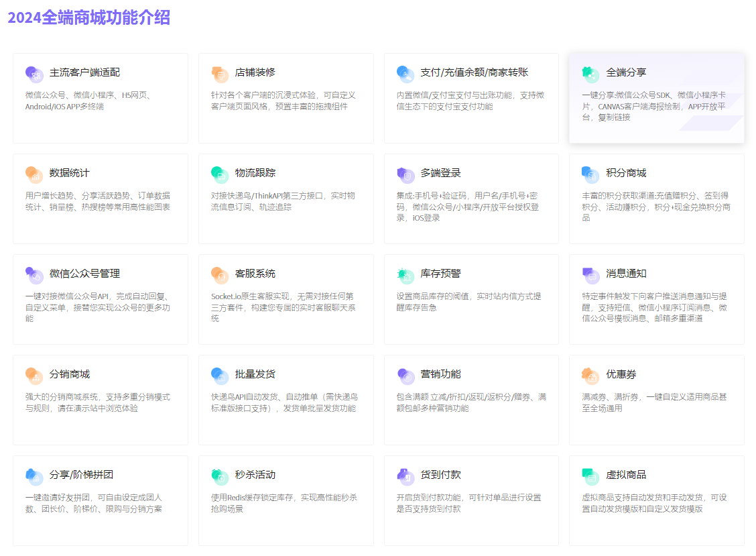Click the 积分商城 icon
756x556 pixels.
point(590,174)
